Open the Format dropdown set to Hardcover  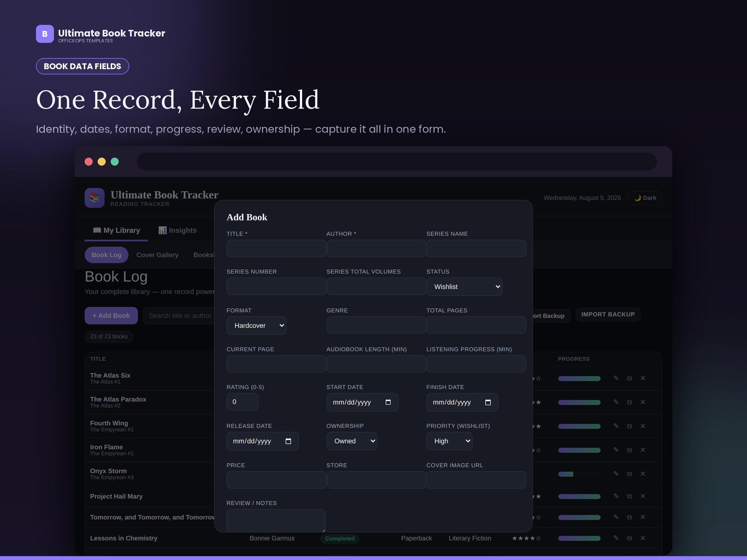256,325
